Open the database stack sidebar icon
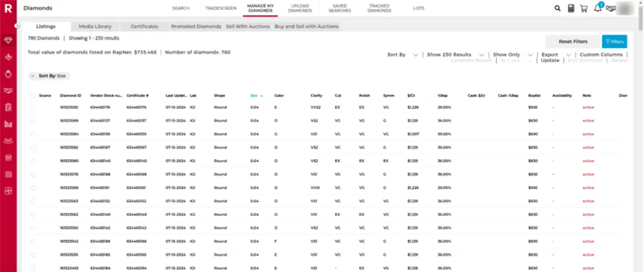This screenshot has width=644, height=272. pyautogui.click(x=8, y=158)
